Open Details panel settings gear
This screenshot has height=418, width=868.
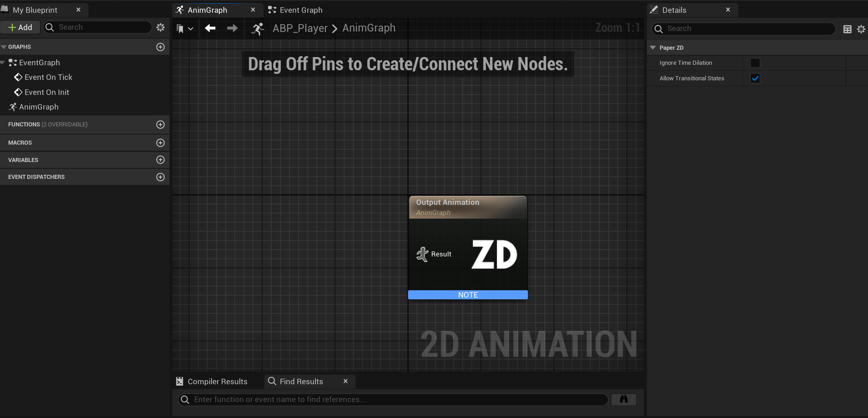[861, 29]
